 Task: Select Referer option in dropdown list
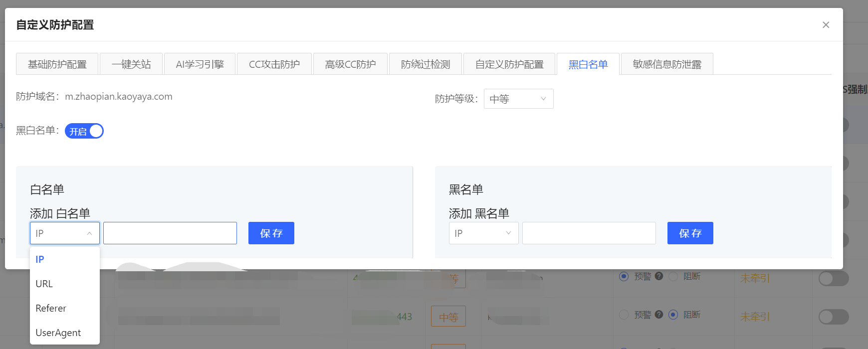tap(51, 308)
